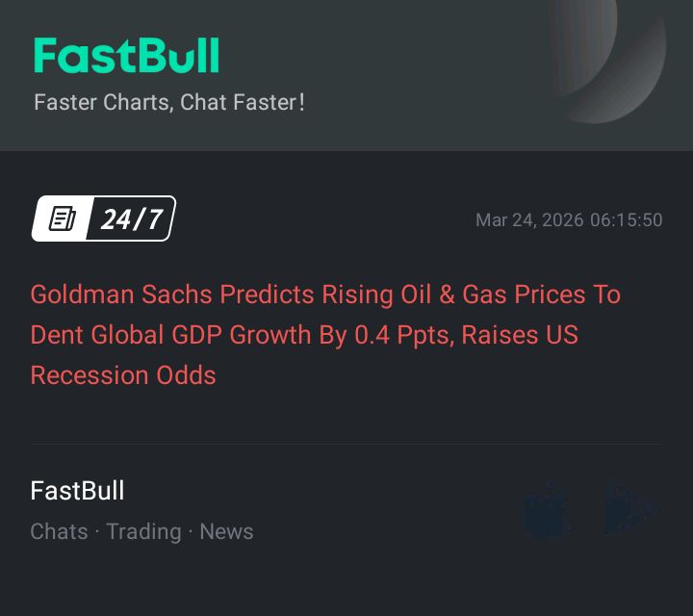Screen dimensions: 693x616
Task: Tap the Google Play store icon
Action: coord(630,509)
